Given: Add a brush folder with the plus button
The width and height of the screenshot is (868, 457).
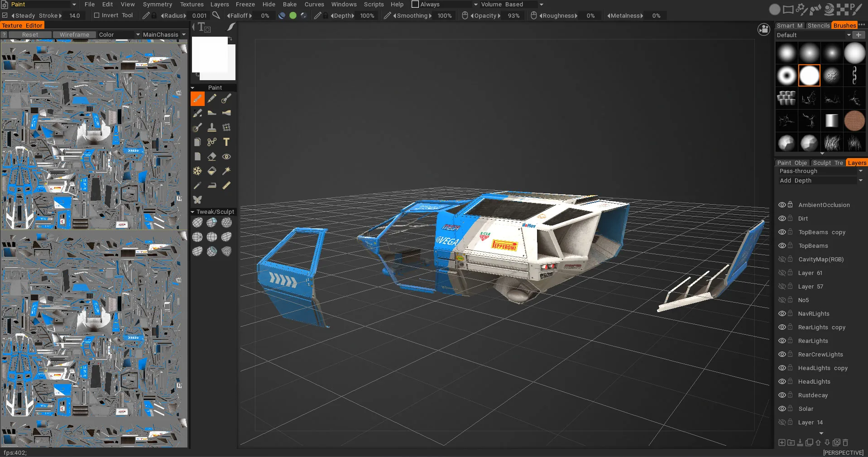Looking at the screenshot, I should pyautogui.click(x=858, y=35).
